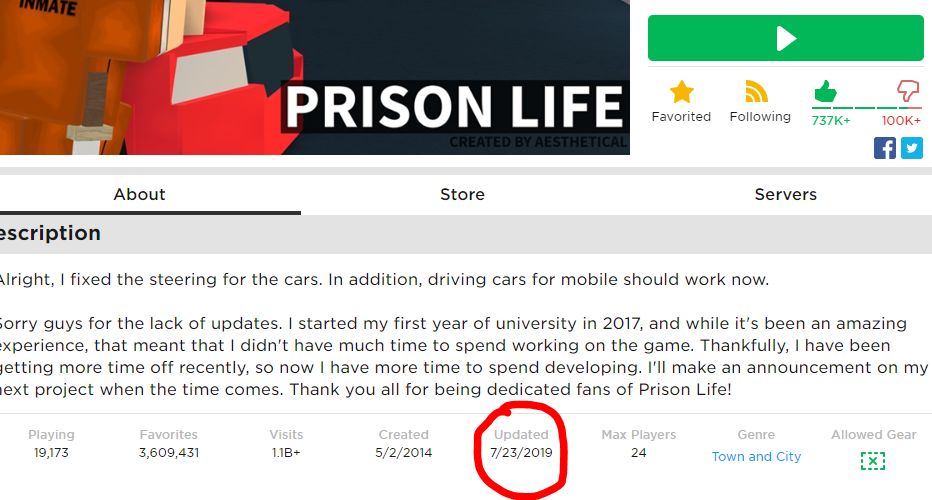Open the Servers tab
This screenshot has height=500, width=932.
coord(785,194)
